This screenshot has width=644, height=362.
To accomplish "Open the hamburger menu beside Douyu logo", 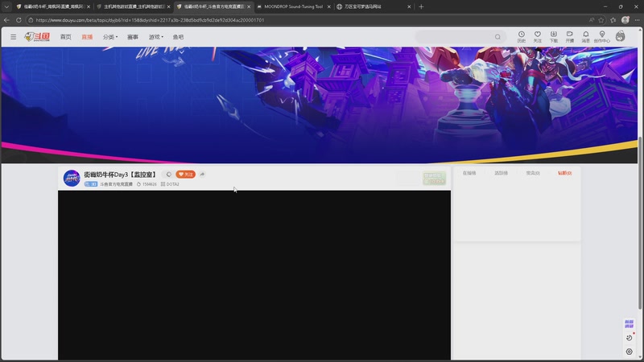I will (x=14, y=37).
